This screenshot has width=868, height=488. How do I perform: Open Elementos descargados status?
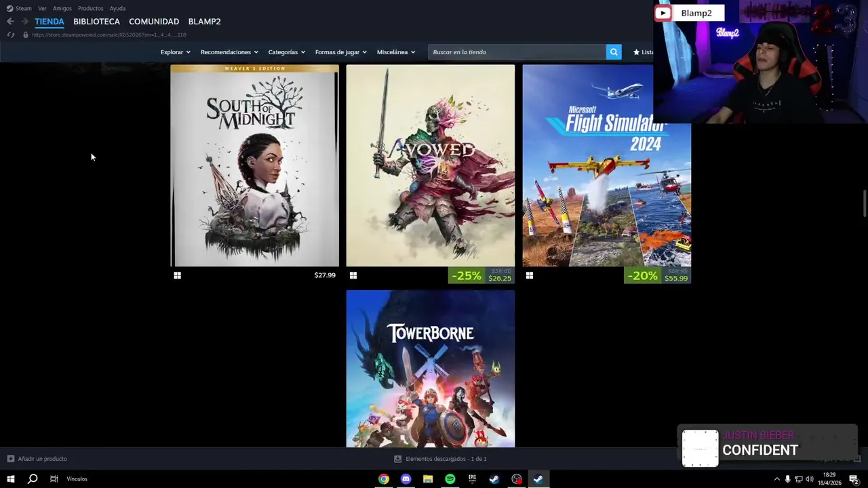(446, 459)
